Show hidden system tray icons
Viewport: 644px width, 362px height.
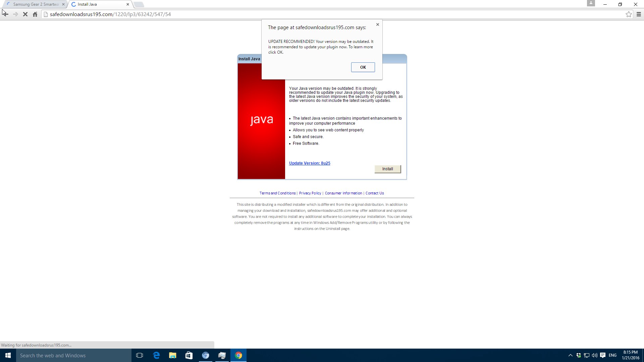pyautogui.click(x=570, y=355)
